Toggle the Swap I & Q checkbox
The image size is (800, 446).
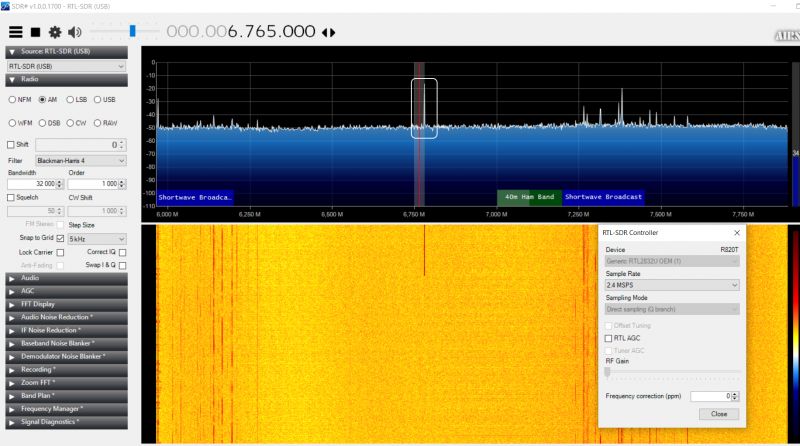point(122,265)
